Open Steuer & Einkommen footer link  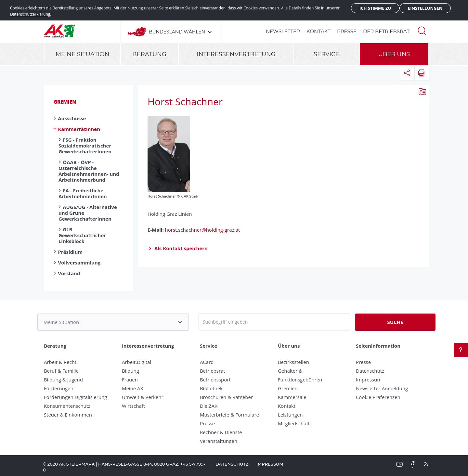(68, 415)
